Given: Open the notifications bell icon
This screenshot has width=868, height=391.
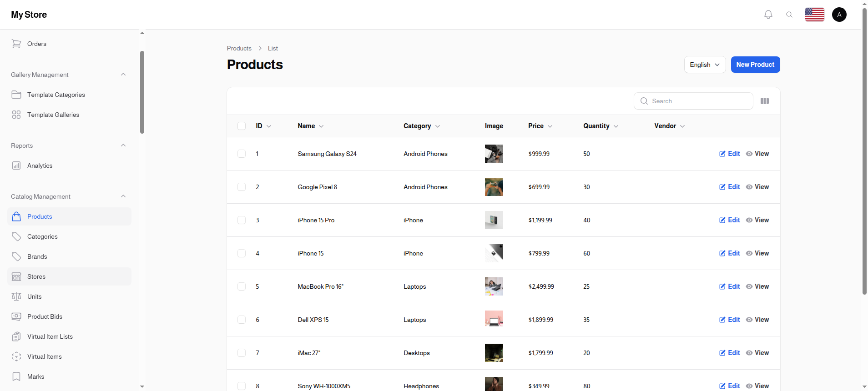Looking at the screenshot, I should point(768,15).
